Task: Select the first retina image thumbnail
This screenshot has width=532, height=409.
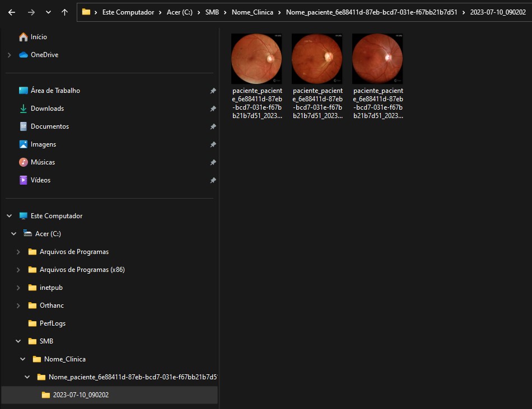Action: click(x=256, y=59)
